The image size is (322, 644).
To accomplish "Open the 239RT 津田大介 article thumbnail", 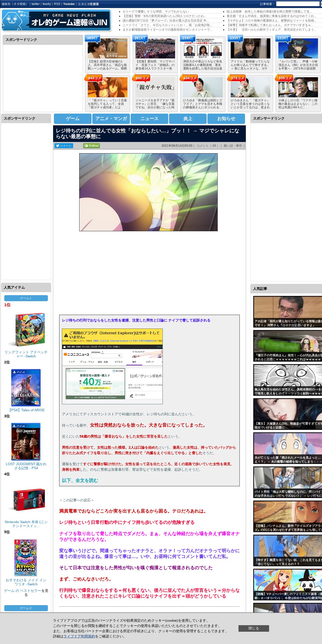I will click(203, 48).
